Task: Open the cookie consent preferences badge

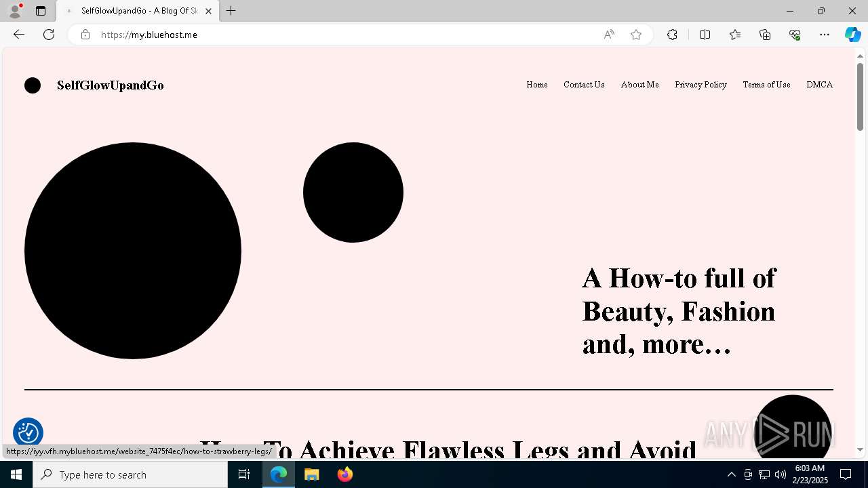Action: [x=28, y=432]
